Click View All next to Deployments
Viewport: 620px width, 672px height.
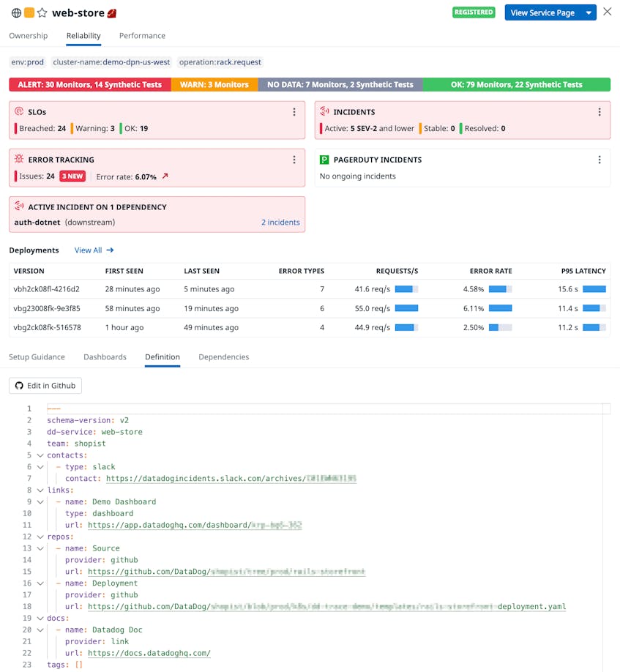click(x=89, y=250)
